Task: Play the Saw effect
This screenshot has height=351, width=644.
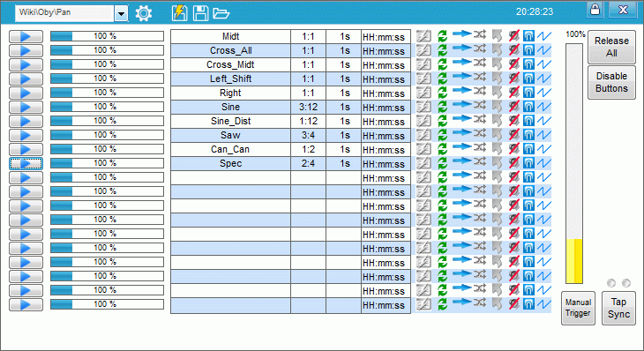Action: pyautogui.click(x=26, y=135)
